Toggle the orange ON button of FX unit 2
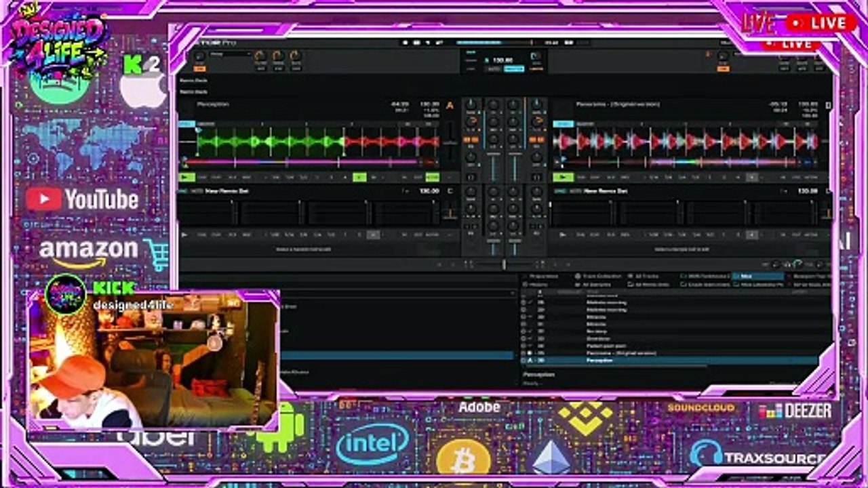 (x=723, y=68)
